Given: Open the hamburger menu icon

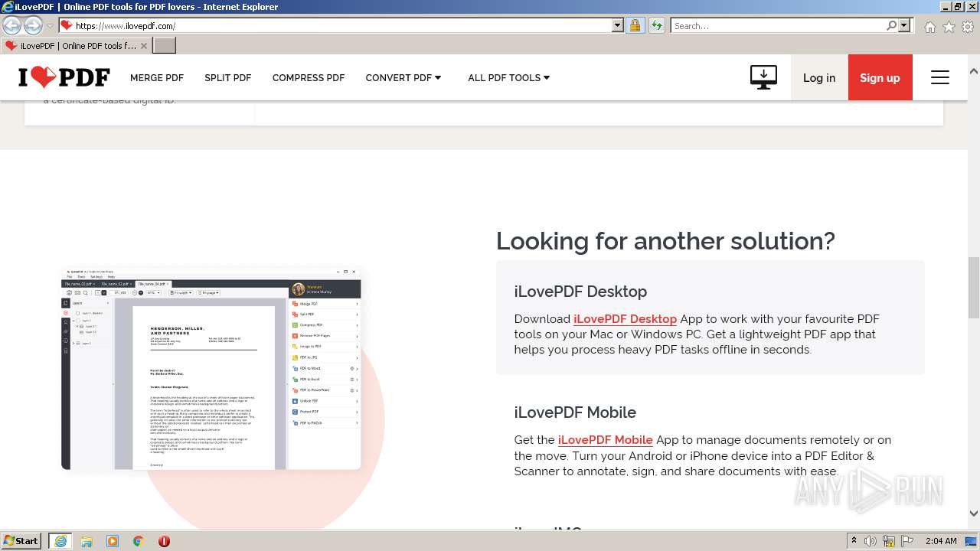Looking at the screenshot, I should (x=940, y=77).
